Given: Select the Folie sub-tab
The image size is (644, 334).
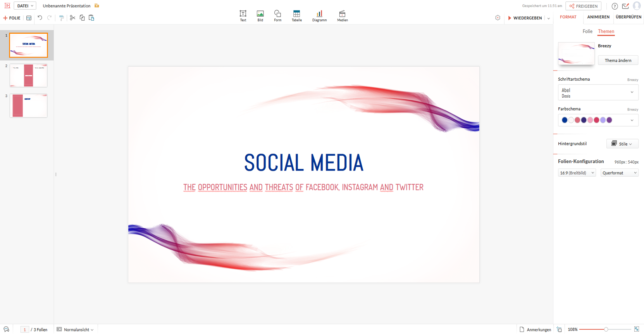Looking at the screenshot, I should pos(587,31).
